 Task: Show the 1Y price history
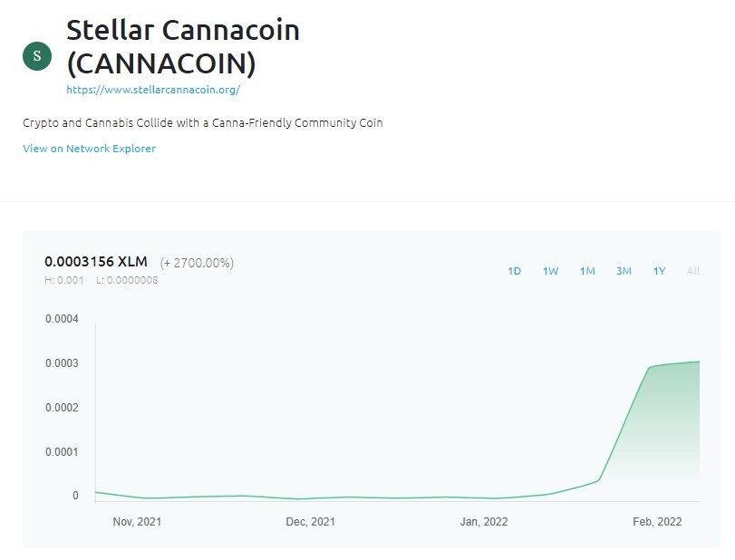point(660,271)
